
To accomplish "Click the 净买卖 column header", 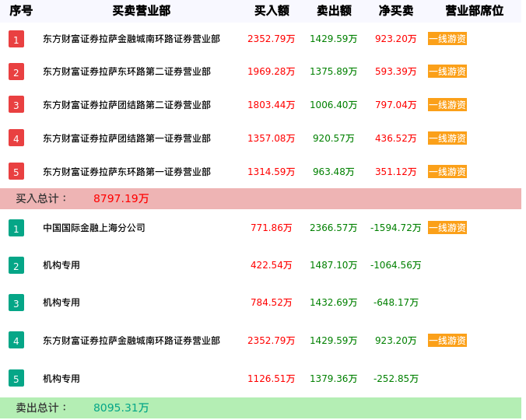I will click(396, 11).
